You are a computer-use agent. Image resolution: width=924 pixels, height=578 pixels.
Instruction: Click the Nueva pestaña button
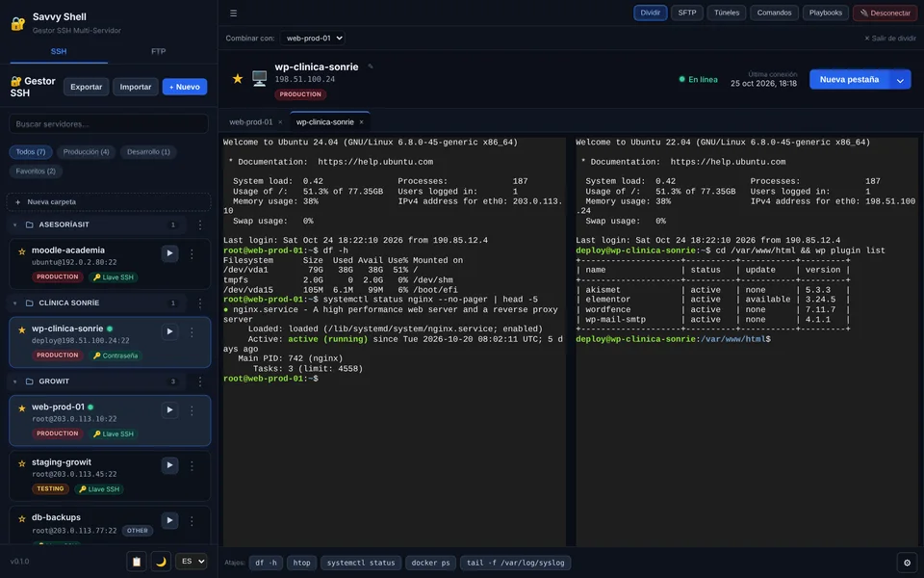[849, 80]
